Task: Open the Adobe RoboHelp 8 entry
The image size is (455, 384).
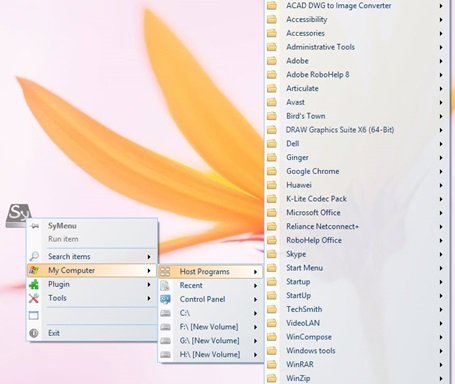Action: pos(356,75)
